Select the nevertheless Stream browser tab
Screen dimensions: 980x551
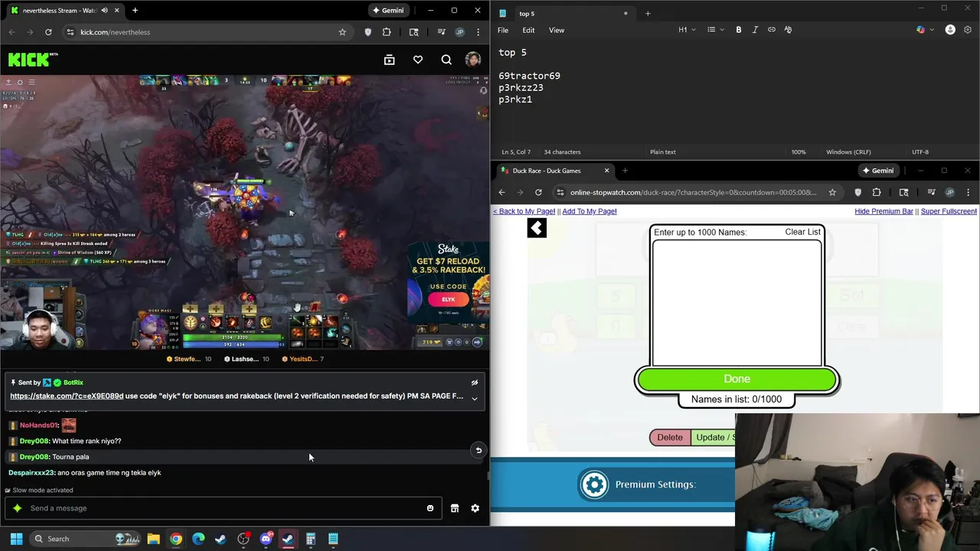65,11
